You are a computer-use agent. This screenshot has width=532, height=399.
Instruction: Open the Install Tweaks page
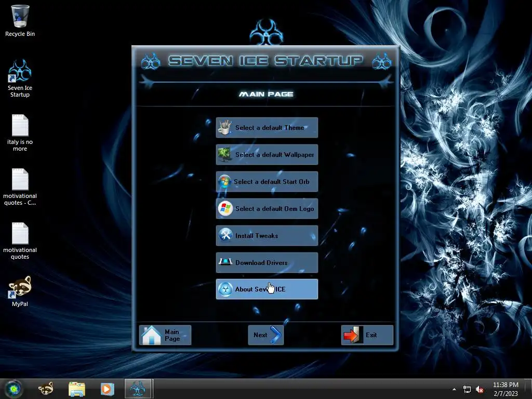pos(267,235)
